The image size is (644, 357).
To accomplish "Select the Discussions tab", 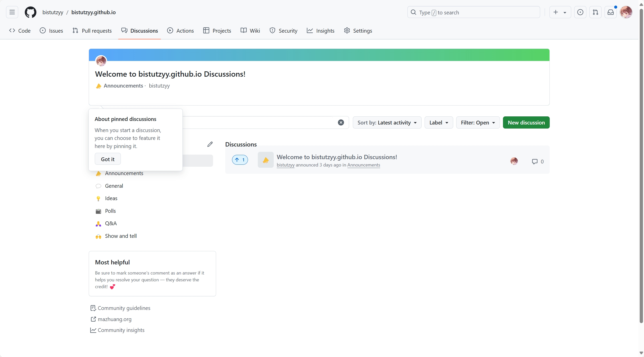I will (x=140, y=31).
